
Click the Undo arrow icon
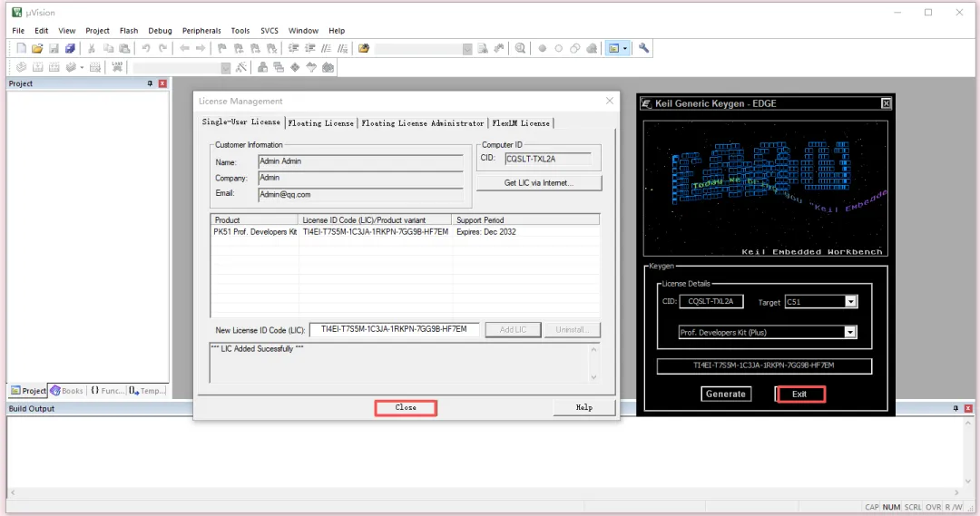pos(145,48)
